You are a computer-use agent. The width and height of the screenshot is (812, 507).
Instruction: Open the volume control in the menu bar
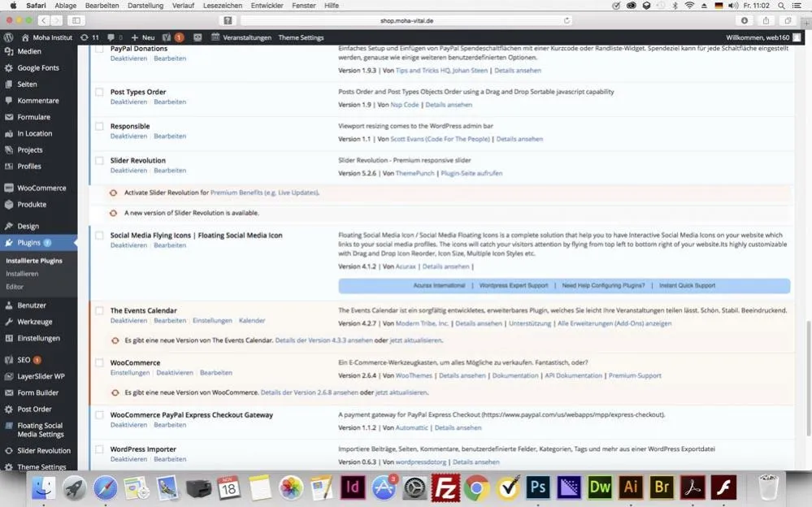(x=733, y=5)
